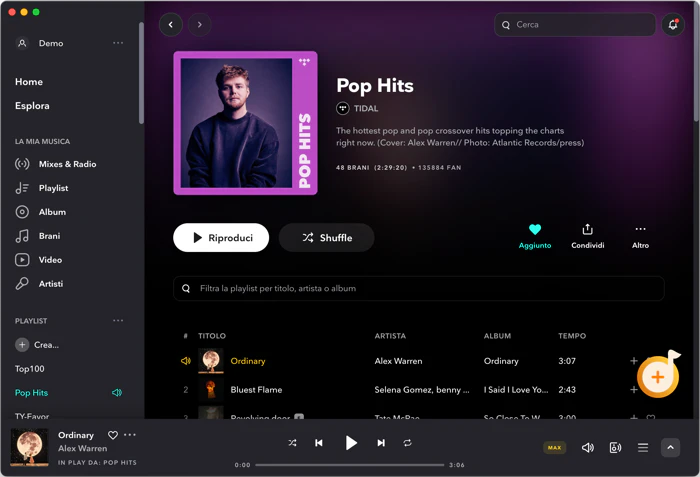Image resolution: width=700 pixels, height=477 pixels.
Task: Open the PLAYLIST section options menu
Action: point(118,321)
